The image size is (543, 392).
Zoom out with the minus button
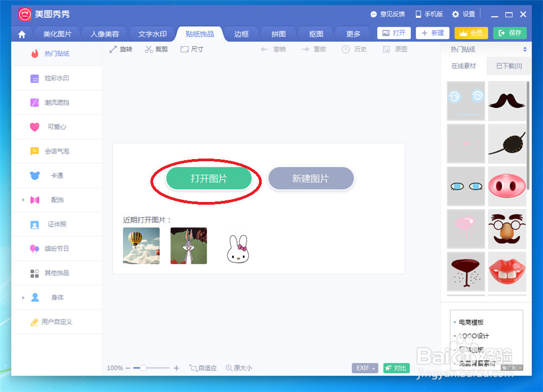pyautogui.click(x=128, y=368)
